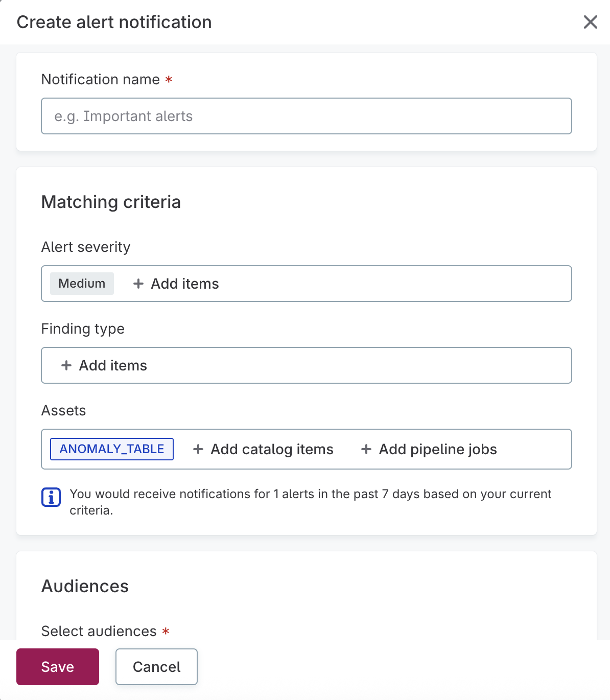Click the plus icon next to Add catalog items

click(198, 449)
